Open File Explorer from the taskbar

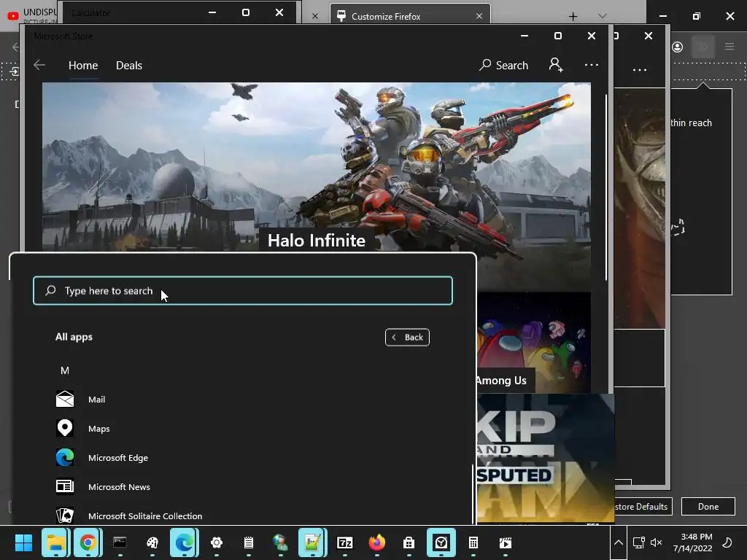(x=55, y=542)
